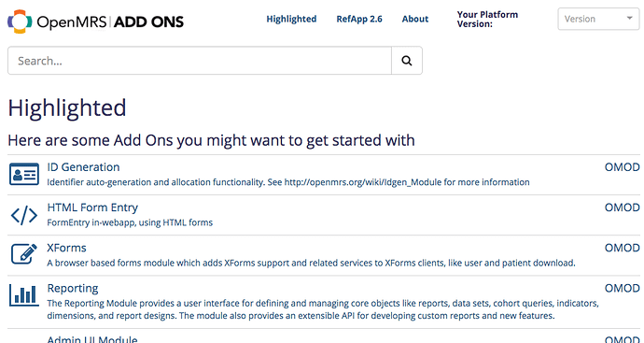Open the Highlighted nav item
644x343 pixels.
click(x=291, y=19)
